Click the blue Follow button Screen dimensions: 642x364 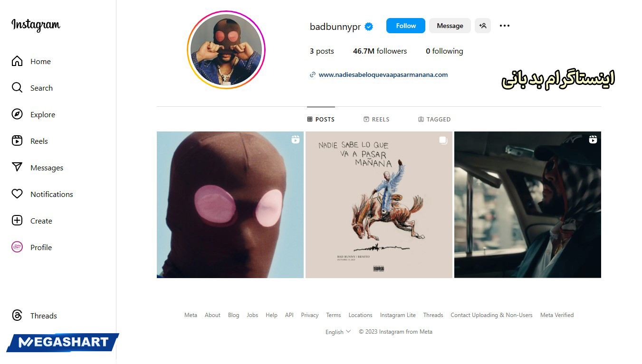(406, 26)
